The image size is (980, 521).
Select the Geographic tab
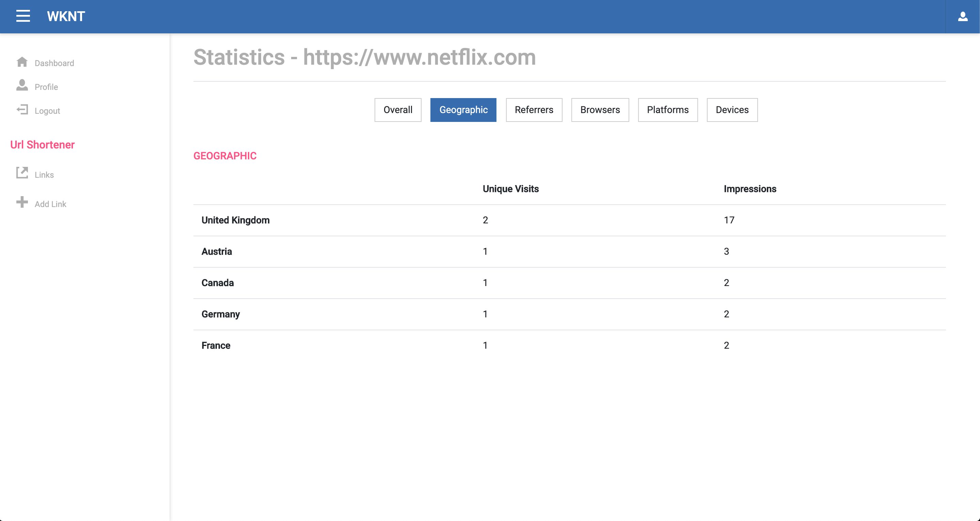[x=463, y=110]
